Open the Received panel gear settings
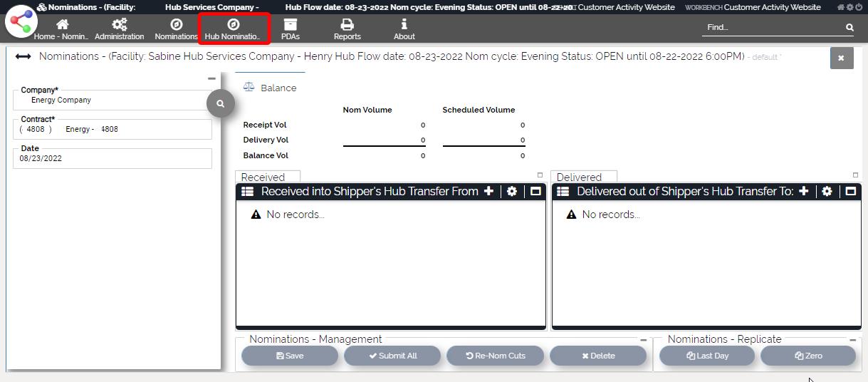Screen dimensions: 868x382 click(x=512, y=191)
